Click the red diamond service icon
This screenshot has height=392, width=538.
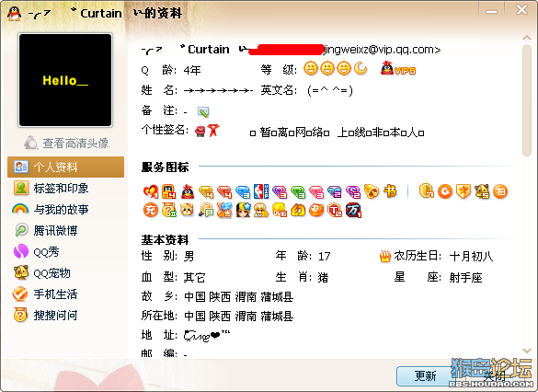pos(224,191)
